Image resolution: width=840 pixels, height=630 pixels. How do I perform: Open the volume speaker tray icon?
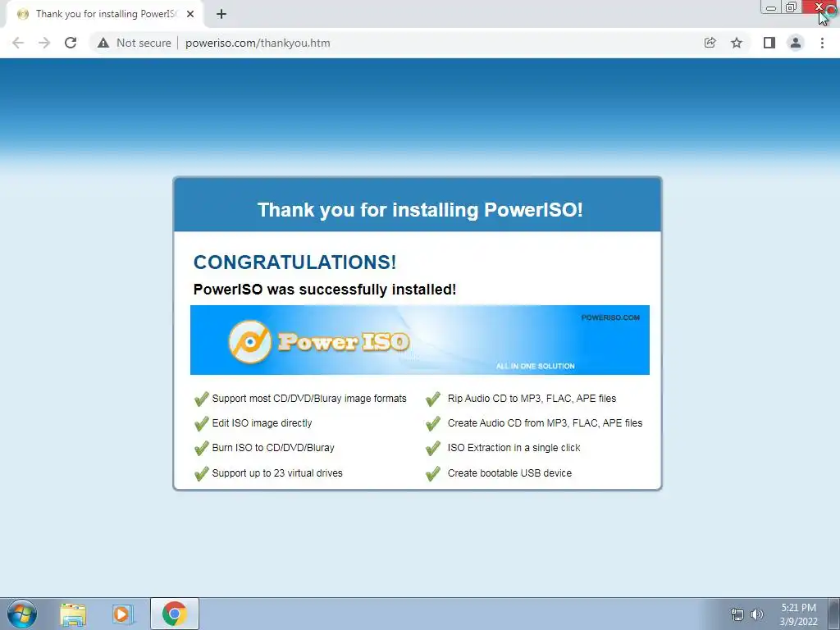coord(756,614)
